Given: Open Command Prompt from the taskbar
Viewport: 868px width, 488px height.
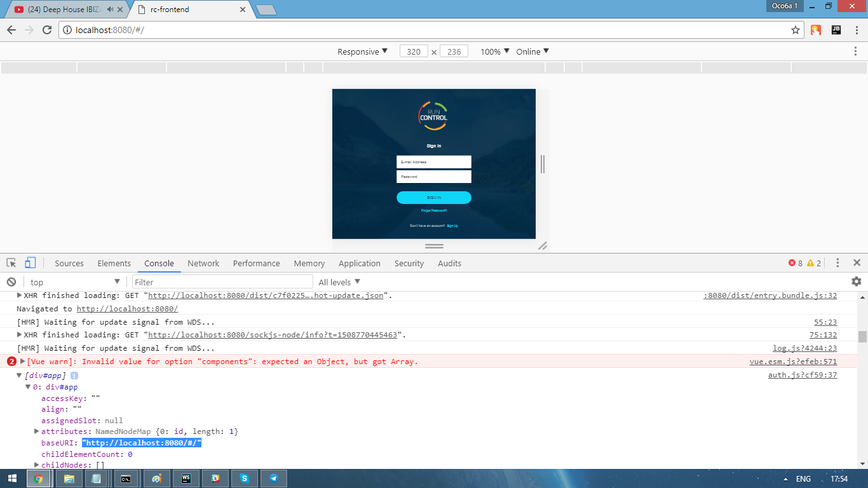Looking at the screenshot, I should coord(126,478).
